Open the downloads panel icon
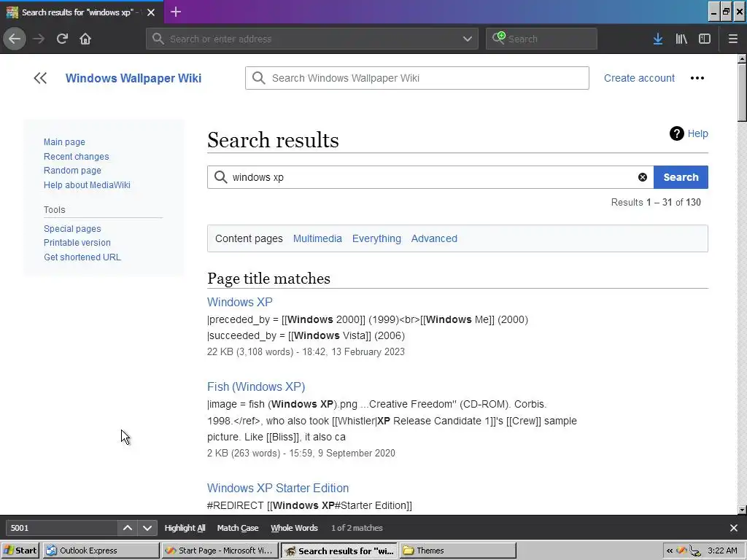The width and height of the screenshot is (747, 560). coord(658,39)
